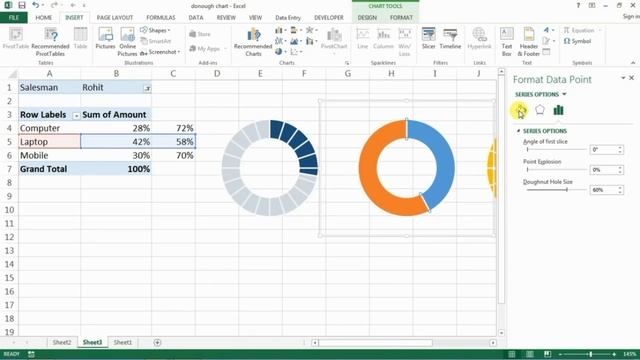The image size is (640, 360).
Task: Open Salesman filter dropdown in cell B1
Action: click(147, 88)
